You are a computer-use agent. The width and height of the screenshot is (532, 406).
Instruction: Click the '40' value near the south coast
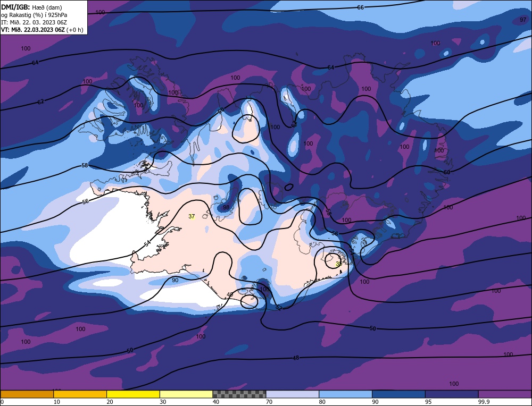tap(230, 294)
